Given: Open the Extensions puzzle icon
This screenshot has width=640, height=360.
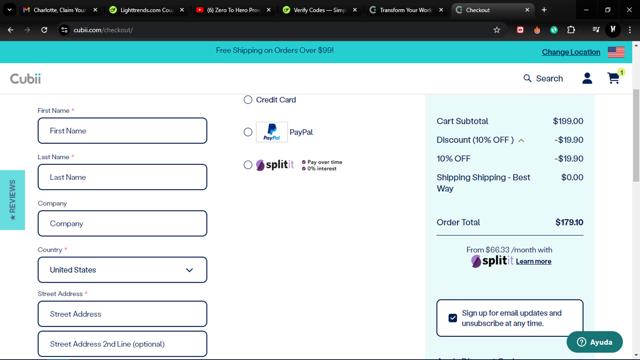Looking at the screenshot, I should pyautogui.click(x=571, y=30).
